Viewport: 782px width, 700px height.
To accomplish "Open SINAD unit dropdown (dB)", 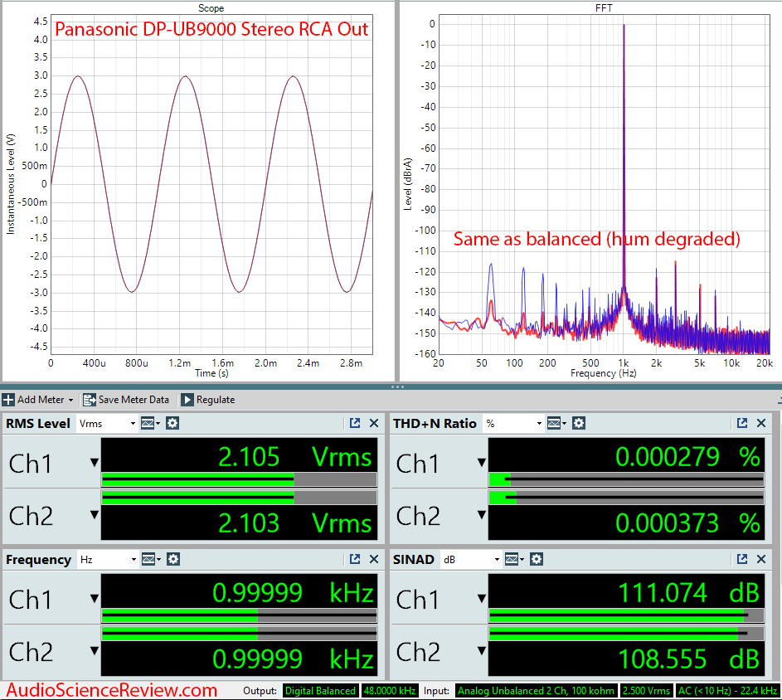I will [471, 559].
